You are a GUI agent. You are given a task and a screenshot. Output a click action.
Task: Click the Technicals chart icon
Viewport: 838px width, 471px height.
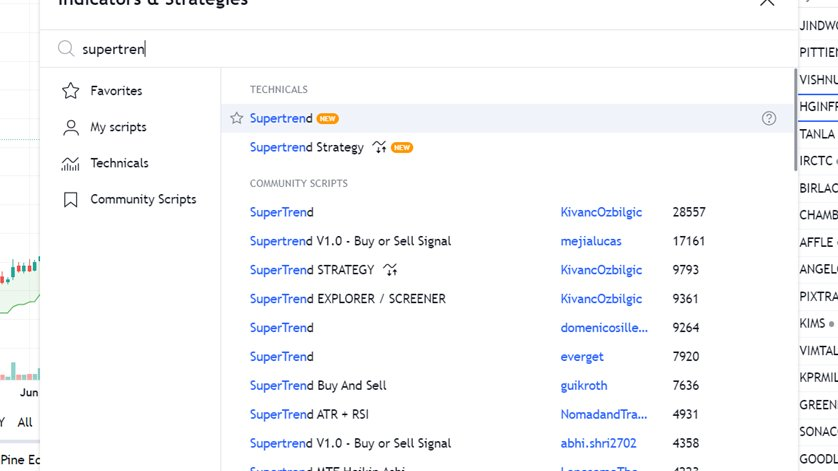coord(71,164)
